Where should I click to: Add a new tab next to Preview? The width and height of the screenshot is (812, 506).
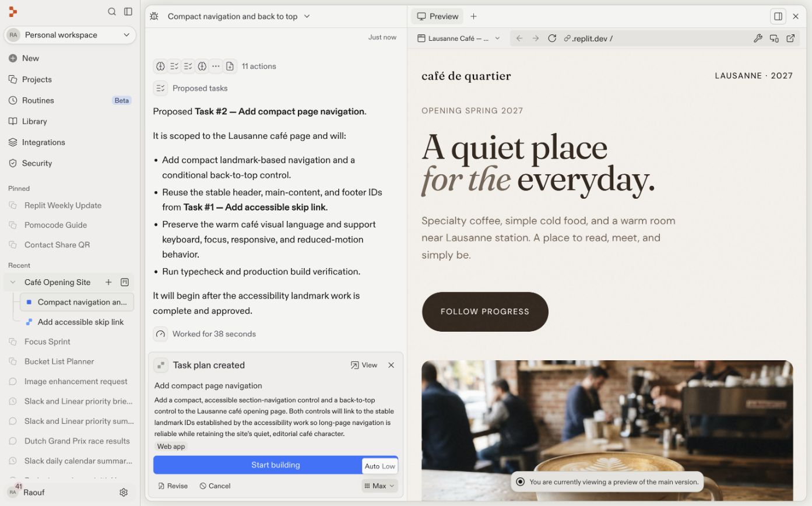[473, 16]
